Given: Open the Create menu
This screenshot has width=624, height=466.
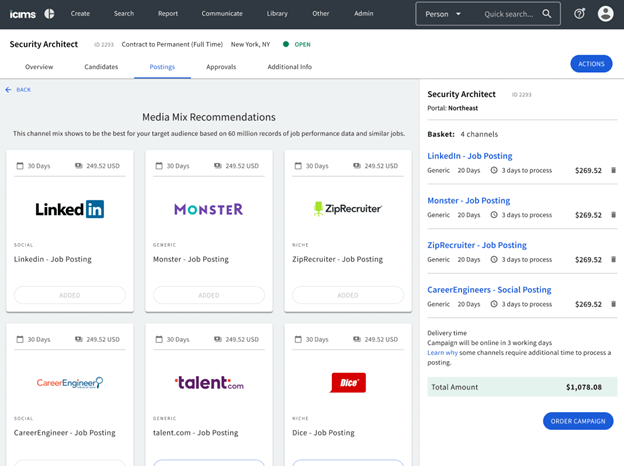Looking at the screenshot, I should (80, 14).
